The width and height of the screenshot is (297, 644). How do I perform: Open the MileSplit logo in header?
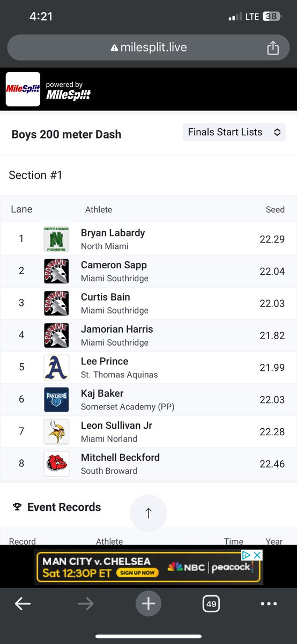(23, 89)
